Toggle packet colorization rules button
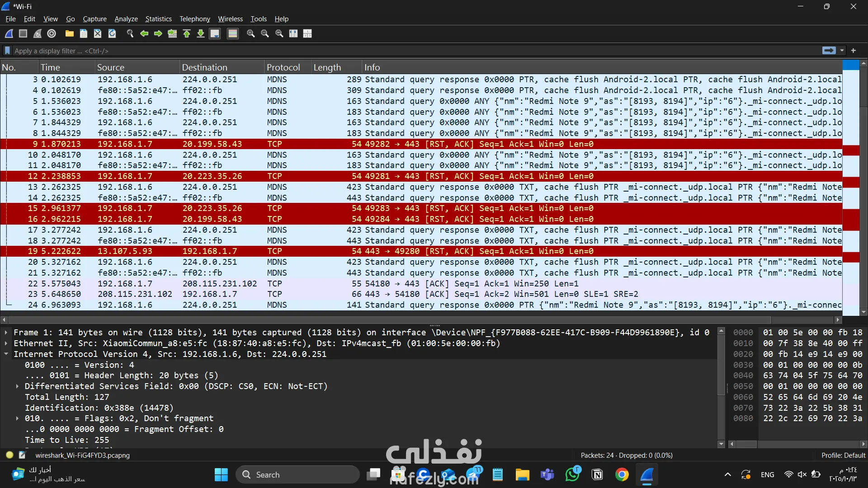 click(233, 33)
